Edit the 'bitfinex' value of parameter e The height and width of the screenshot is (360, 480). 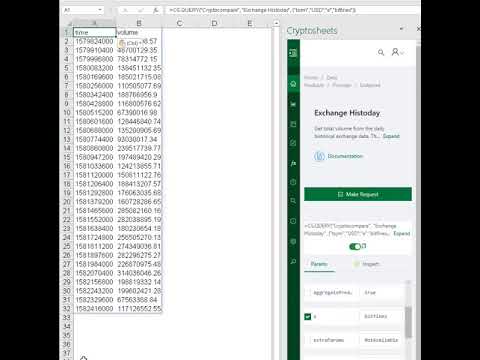381,316
